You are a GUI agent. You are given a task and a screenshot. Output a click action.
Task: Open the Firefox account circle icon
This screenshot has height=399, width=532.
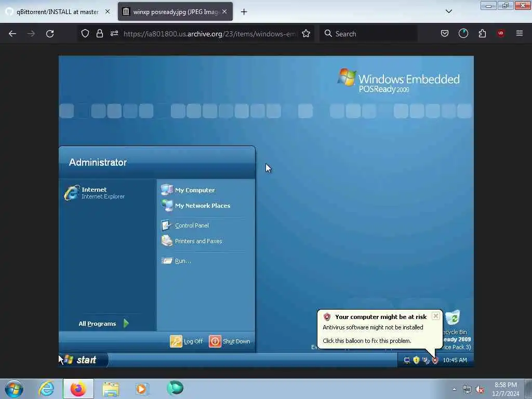pos(463,34)
